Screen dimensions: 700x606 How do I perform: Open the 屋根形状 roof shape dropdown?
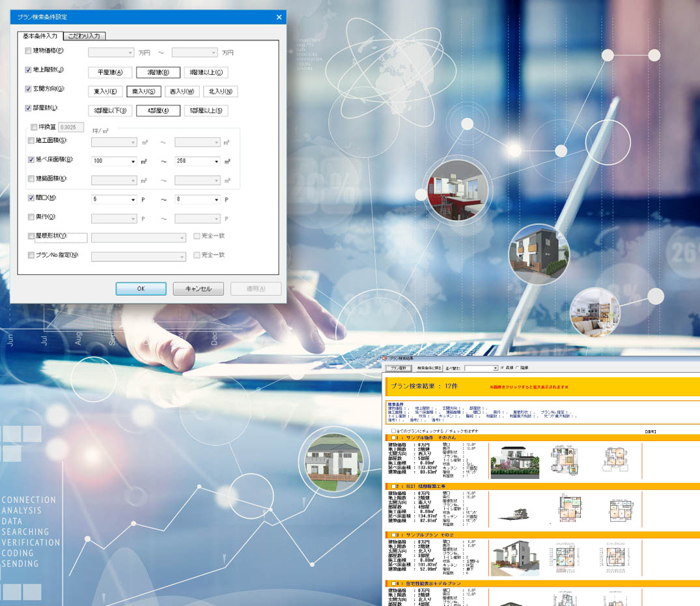(139, 238)
